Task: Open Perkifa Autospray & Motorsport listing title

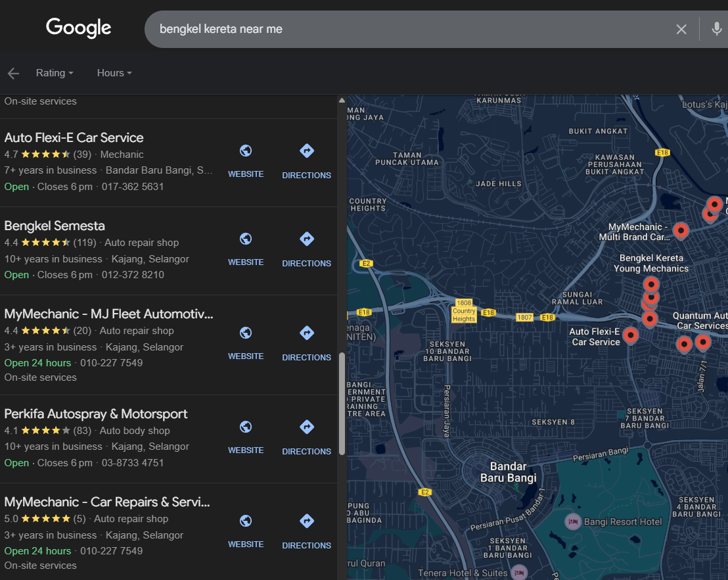Action: point(96,414)
